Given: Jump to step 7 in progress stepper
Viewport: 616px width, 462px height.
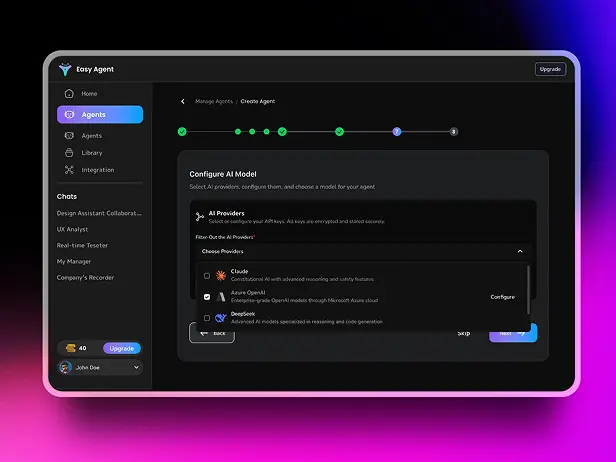Looking at the screenshot, I should point(396,131).
